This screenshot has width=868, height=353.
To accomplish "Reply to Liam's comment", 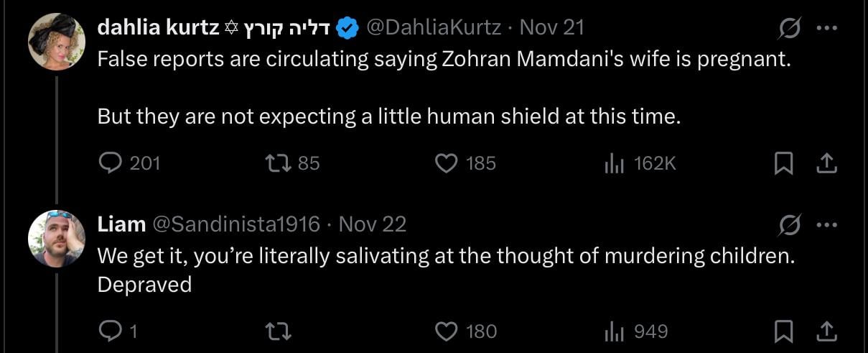I will pos(110,331).
